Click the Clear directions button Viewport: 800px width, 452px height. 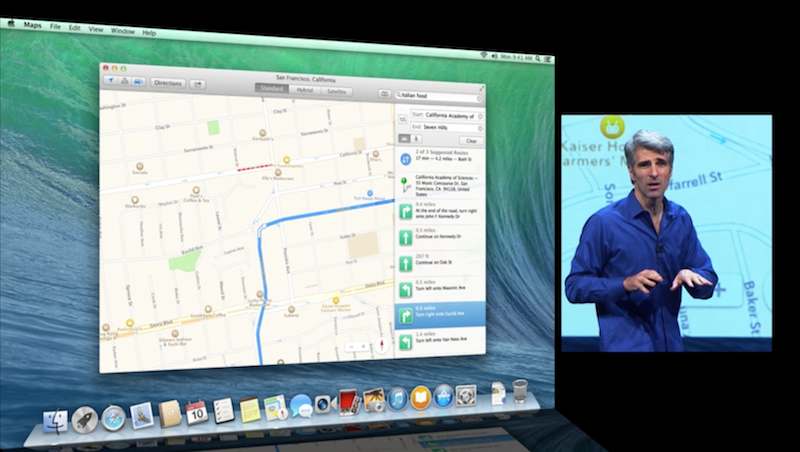[x=471, y=141]
